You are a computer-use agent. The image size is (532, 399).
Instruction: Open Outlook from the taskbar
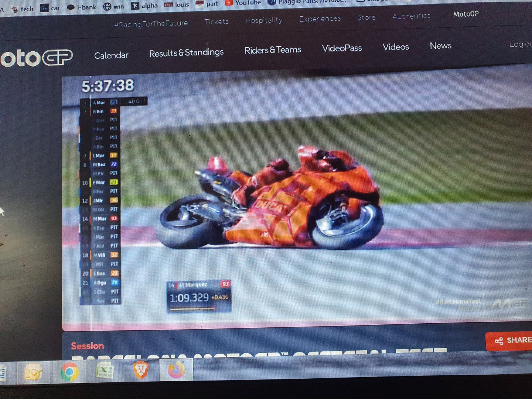click(x=33, y=372)
